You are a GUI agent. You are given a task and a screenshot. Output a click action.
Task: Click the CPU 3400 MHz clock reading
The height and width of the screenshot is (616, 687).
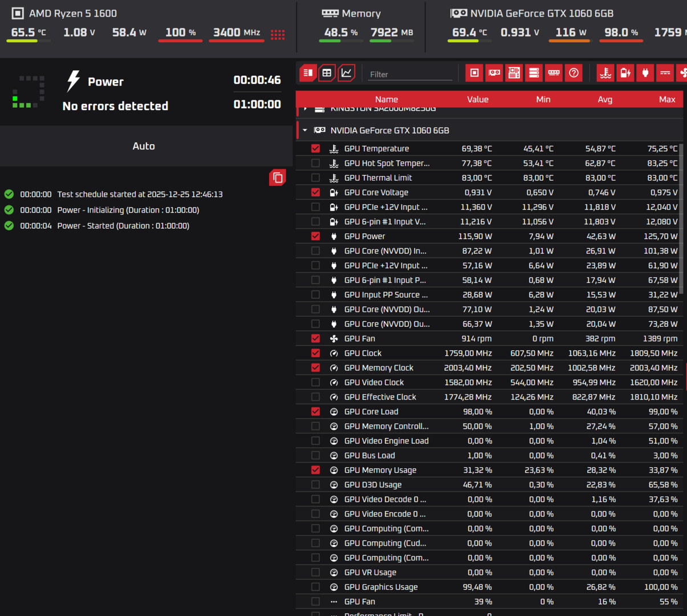click(x=237, y=33)
